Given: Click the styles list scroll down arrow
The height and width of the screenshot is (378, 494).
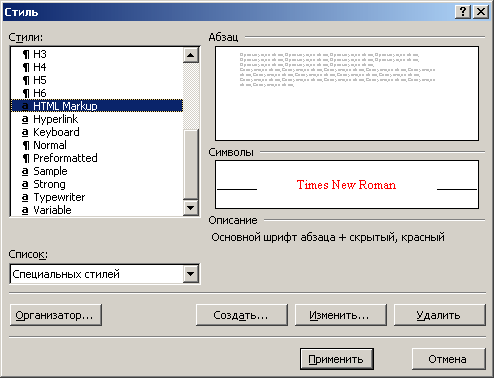Looking at the screenshot, I should 191,208.
